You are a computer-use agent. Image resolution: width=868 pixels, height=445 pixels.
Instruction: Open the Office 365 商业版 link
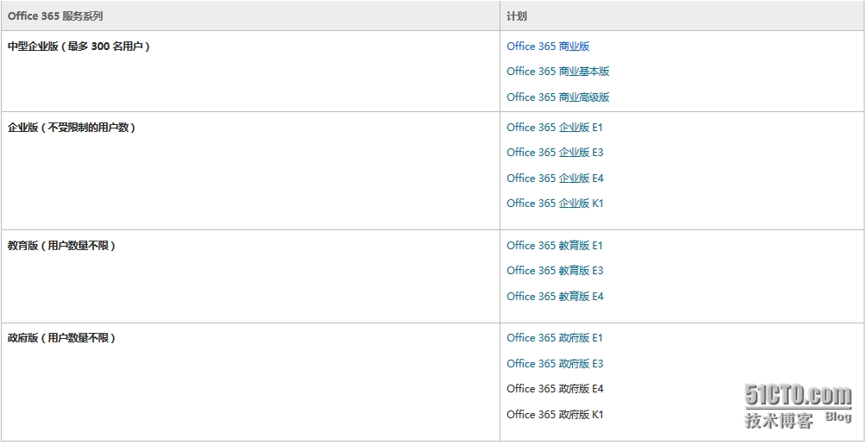click(x=548, y=47)
